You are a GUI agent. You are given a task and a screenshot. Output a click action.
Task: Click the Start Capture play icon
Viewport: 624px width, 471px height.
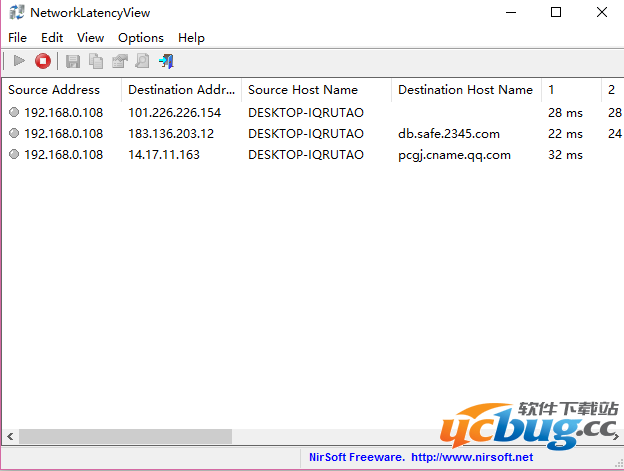18,62
